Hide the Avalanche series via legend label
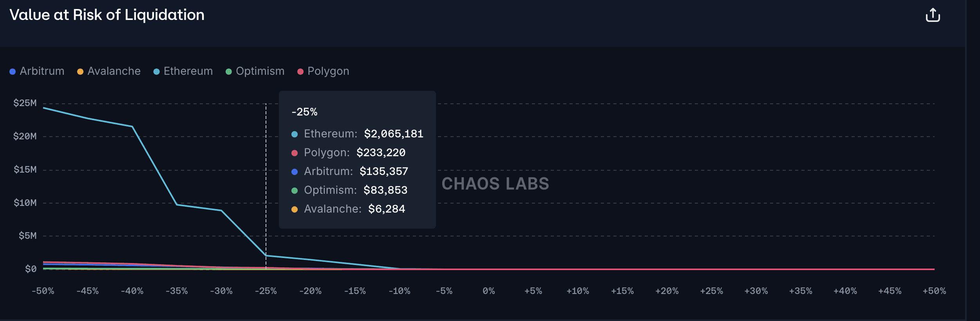This screenshot has height=321, width=980. click(114, 71)
